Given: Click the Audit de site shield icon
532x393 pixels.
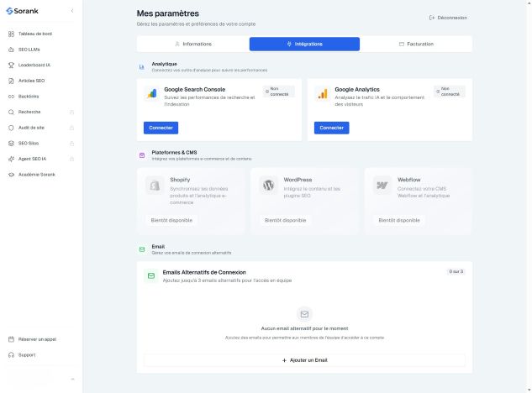Looking at the screenshot, I should coord(11,128).
